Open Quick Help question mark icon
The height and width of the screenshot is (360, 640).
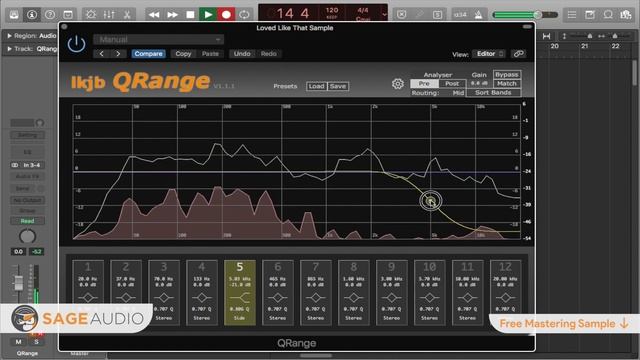pyautogui.click(x=50, y=15)
